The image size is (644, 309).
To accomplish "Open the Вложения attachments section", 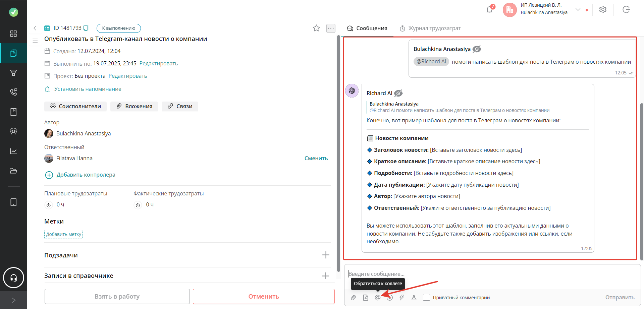I will 134,106.
